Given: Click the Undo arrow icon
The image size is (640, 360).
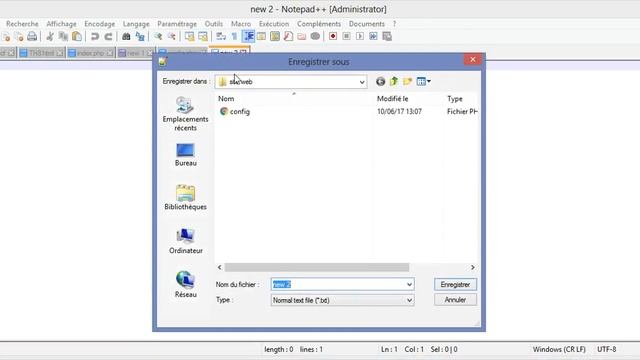Looking at the screenshot, I should tap(95, 37).
